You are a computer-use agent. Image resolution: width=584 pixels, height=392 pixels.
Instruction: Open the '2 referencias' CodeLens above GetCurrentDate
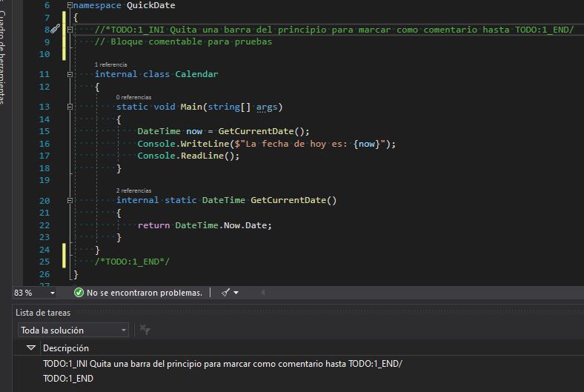(x=133, y=190)
